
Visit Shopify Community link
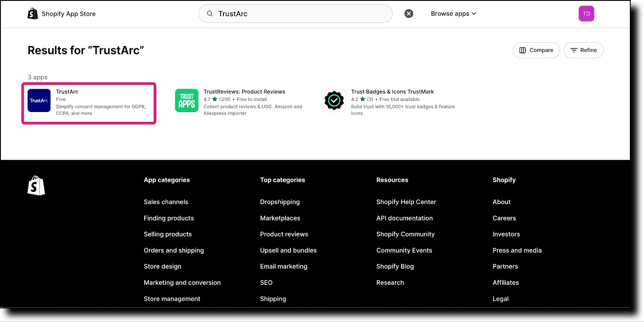[405, 234]
